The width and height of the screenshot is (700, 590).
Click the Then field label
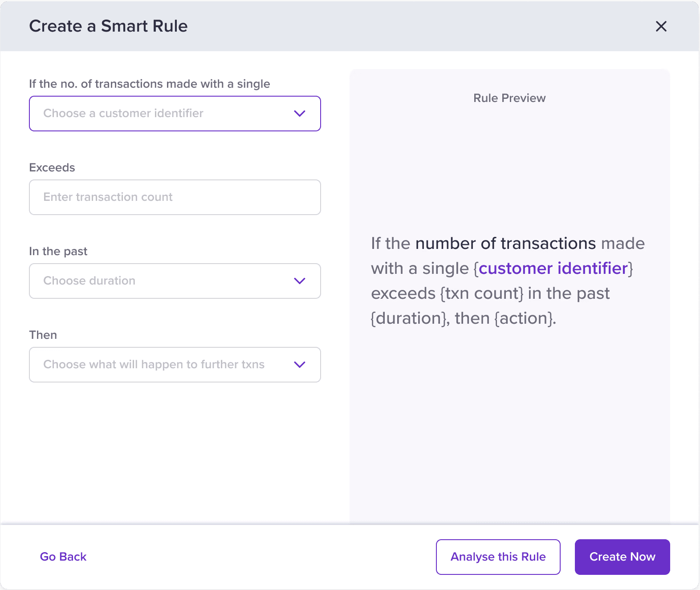pos(43,335)
